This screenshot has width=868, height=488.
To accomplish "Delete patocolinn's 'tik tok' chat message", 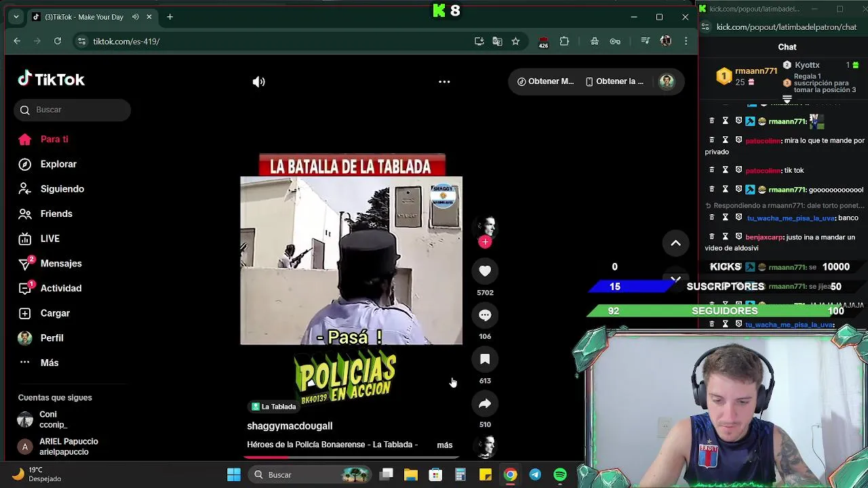I will pos(711,170).
